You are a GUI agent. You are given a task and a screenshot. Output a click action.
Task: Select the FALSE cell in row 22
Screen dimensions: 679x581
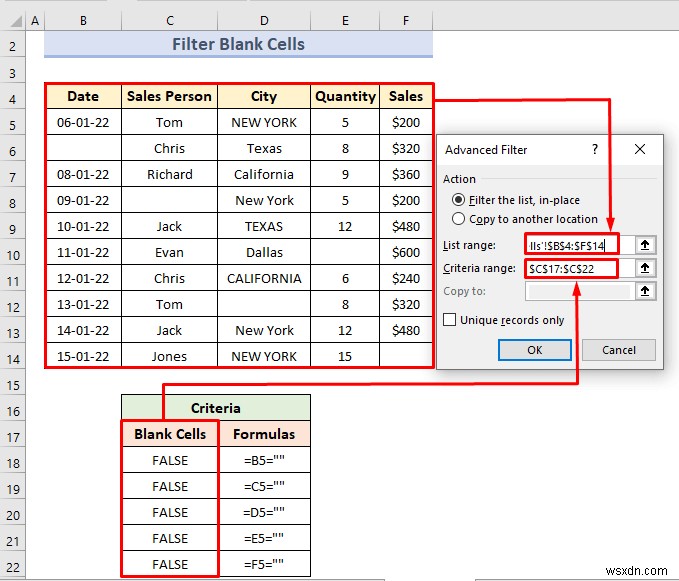point(170,564)
